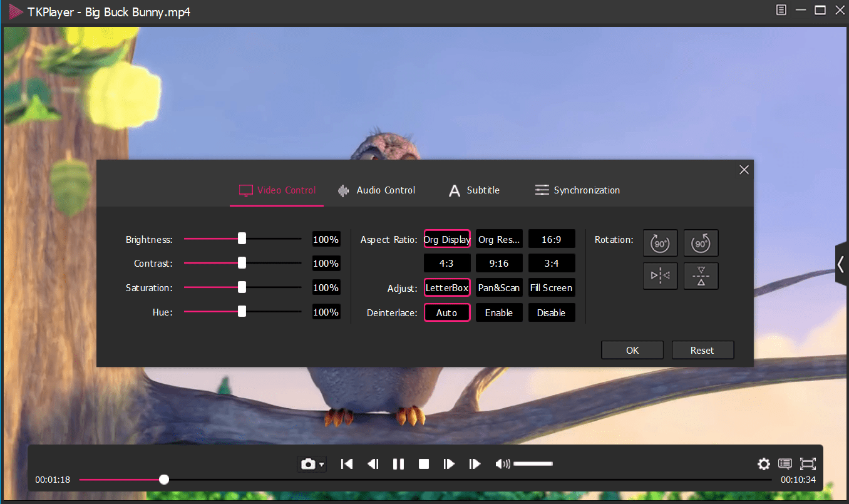Stop the video playback

(x=424, y=464)
